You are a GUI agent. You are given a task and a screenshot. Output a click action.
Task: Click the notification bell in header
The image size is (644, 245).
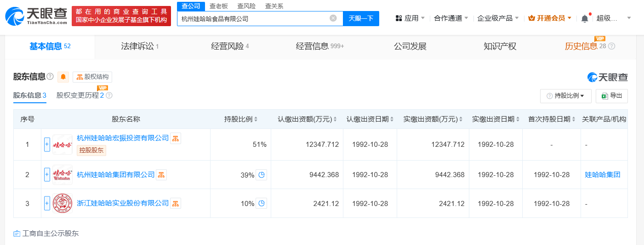584,18
